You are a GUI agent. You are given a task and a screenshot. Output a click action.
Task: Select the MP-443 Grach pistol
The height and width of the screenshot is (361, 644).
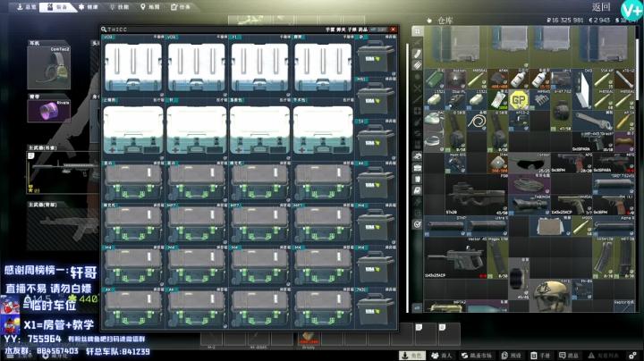tap(592, 142)
